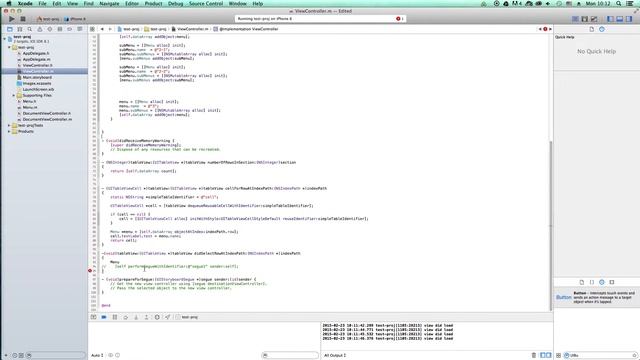The height and width of the screenshot is (360, 640).
Task: Open the Breakpoint navigator
Action: (70, 29)
